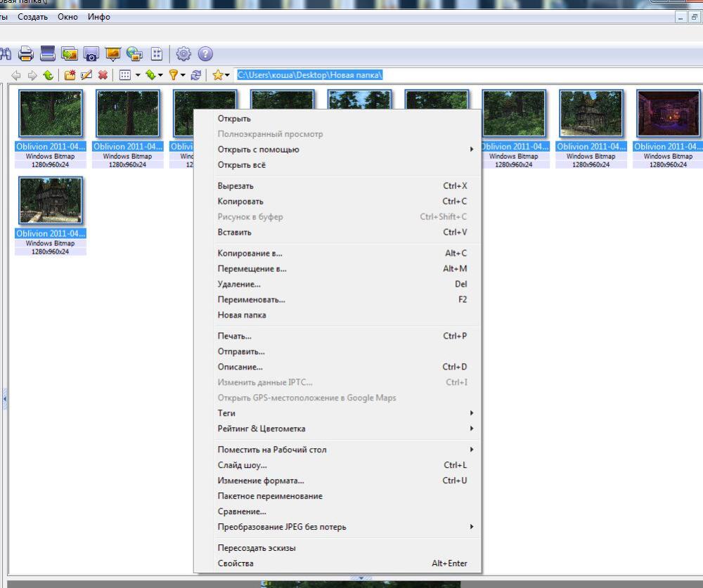Select 'Вставить' from the context menu
This screenshot has height=588, width=703.
point(337,232)
